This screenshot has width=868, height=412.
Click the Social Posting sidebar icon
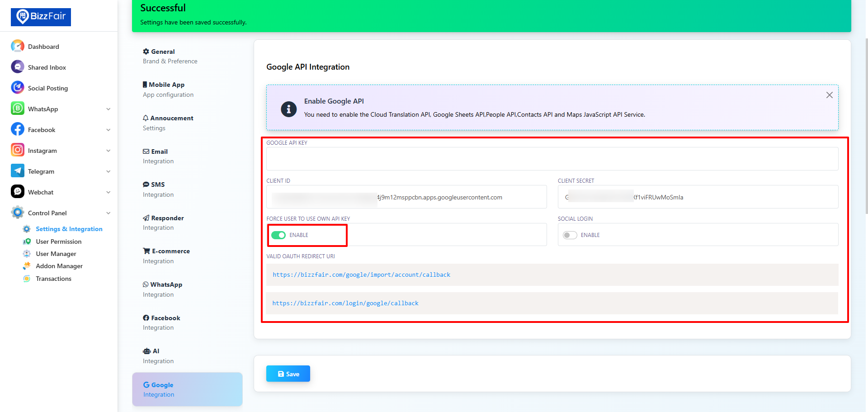click(18, 88)
